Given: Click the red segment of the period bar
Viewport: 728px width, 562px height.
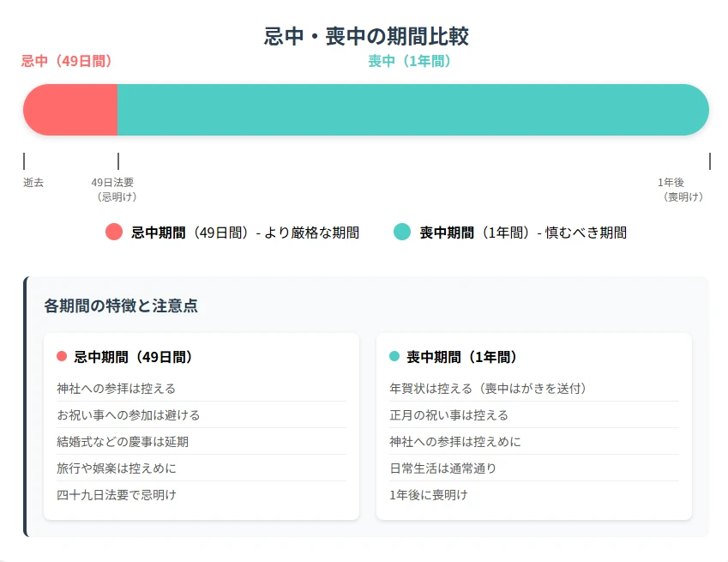Looking at the screenshot, I should pyautogui.click(x=69, y=109).
